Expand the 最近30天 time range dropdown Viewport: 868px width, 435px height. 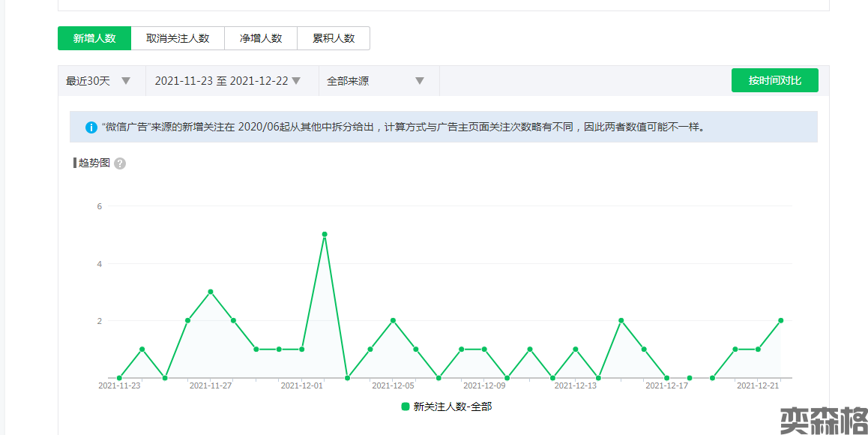click(x=98, y=81)
